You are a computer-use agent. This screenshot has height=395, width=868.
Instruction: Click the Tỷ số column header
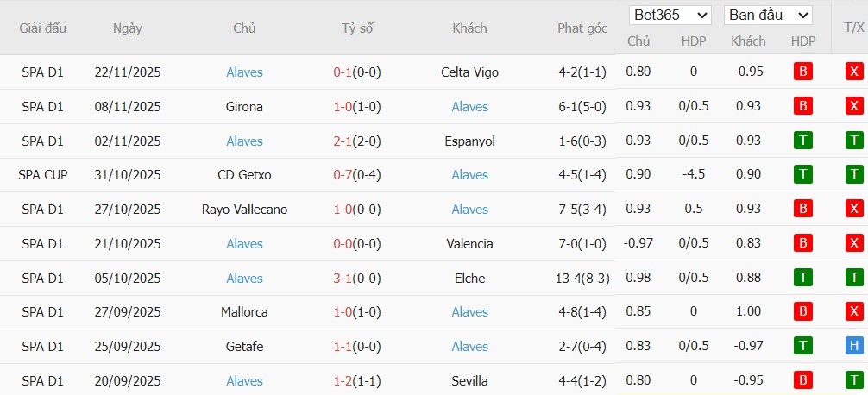coord(357,28)
